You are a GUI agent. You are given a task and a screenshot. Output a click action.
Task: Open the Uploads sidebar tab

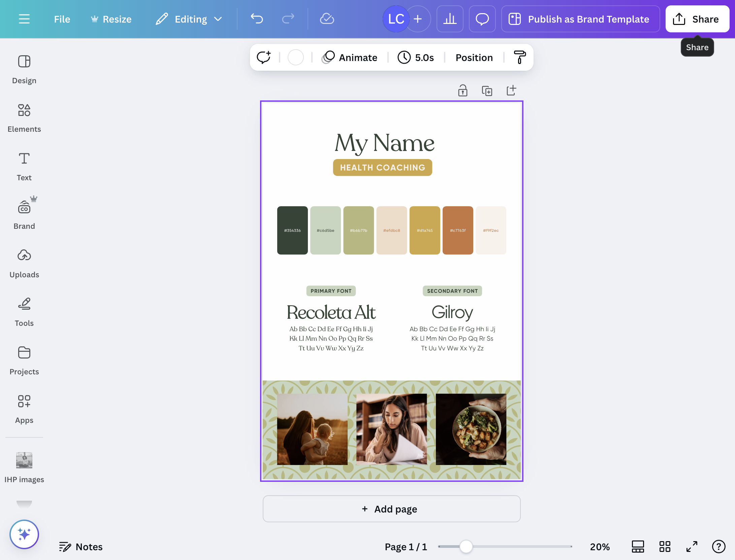(x=24, y=263)
